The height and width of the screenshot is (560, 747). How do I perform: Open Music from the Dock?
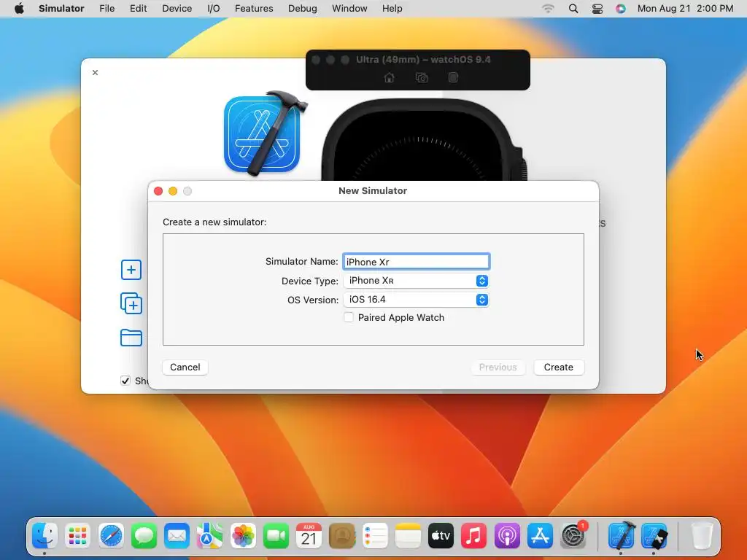[x=474, y=536]
